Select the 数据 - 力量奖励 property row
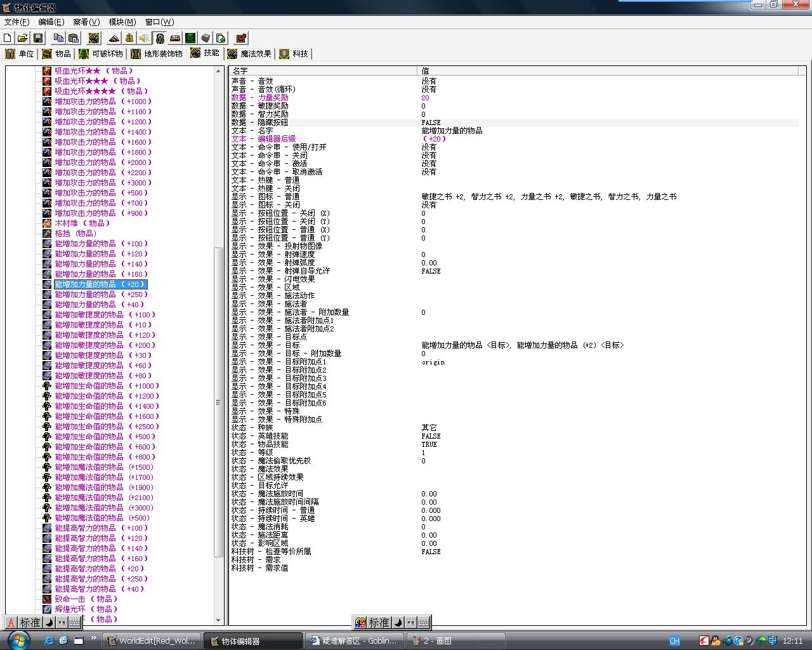Image resolution: width=812 pixels, height=650 pixels. (514, 98)
